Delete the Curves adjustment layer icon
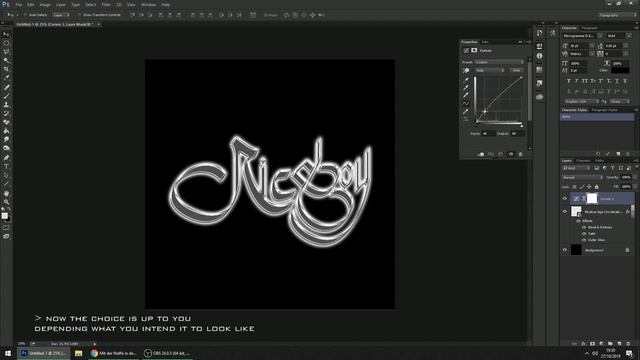 pyautogui.click(x=520, y=154)
